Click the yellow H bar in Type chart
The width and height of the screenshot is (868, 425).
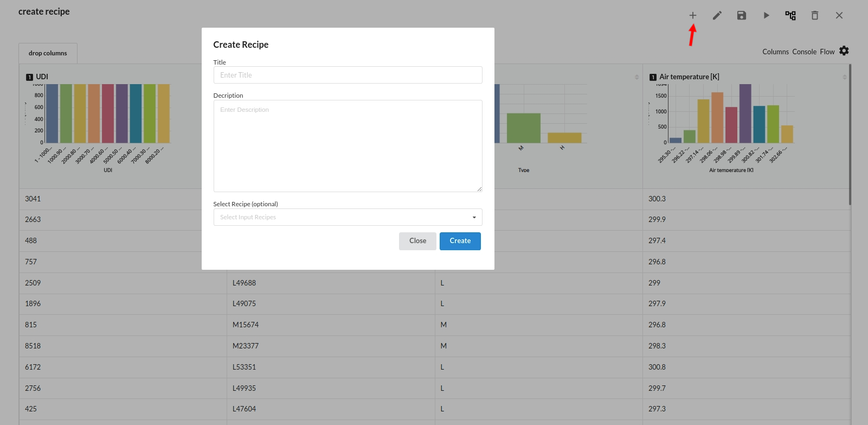pyautogui.click(x=564, y=138)
